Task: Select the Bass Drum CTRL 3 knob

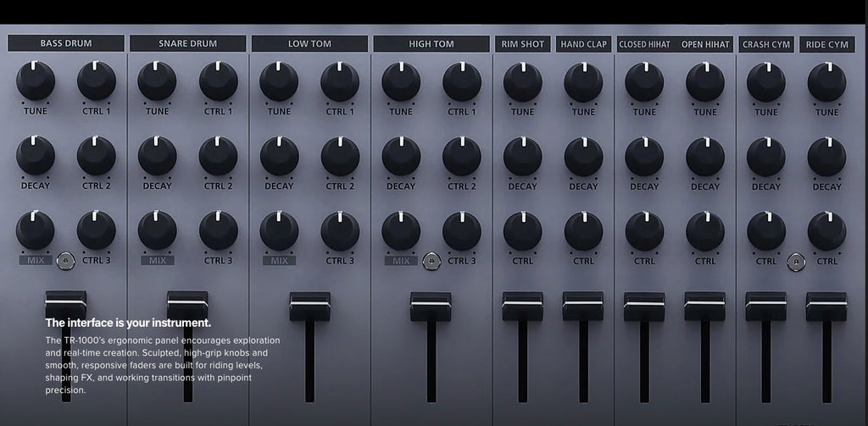Action: coord(97,230)
